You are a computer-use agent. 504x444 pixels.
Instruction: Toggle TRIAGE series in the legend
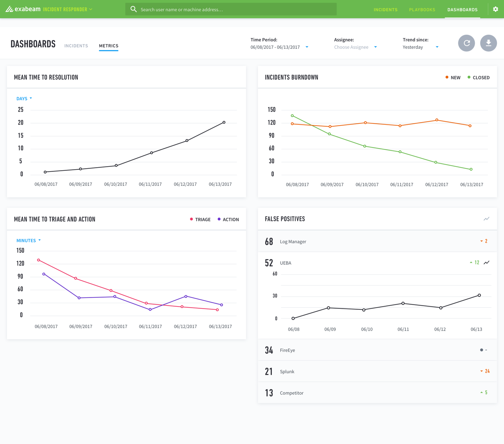200,219
